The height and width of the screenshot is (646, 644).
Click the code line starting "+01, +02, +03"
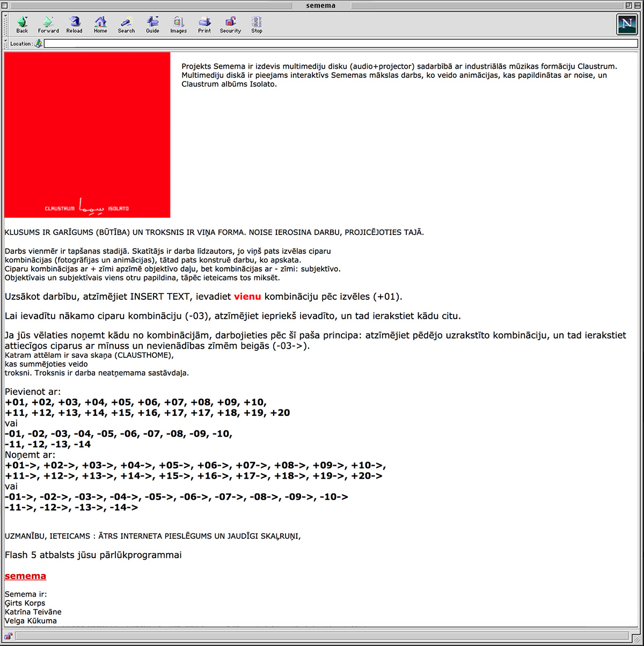click(x=136, y=402)
